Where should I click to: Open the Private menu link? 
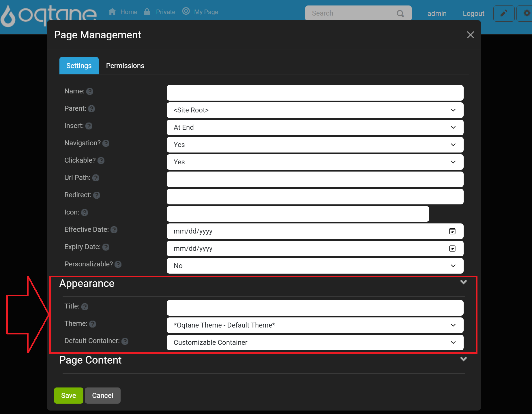click(166, 12)
